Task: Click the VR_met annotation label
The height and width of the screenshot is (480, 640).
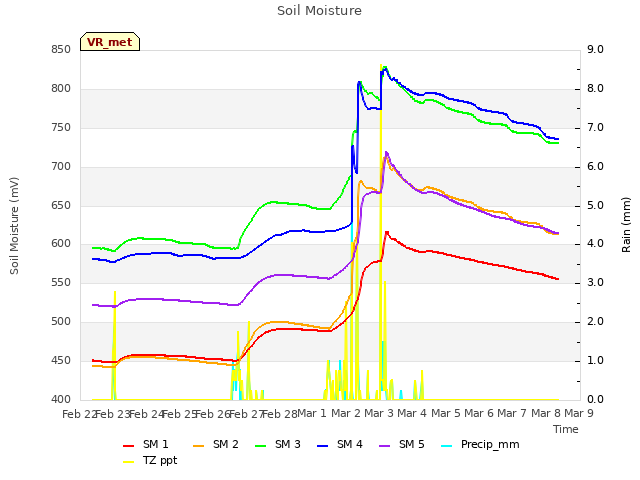Action: [x=110, y=42]
